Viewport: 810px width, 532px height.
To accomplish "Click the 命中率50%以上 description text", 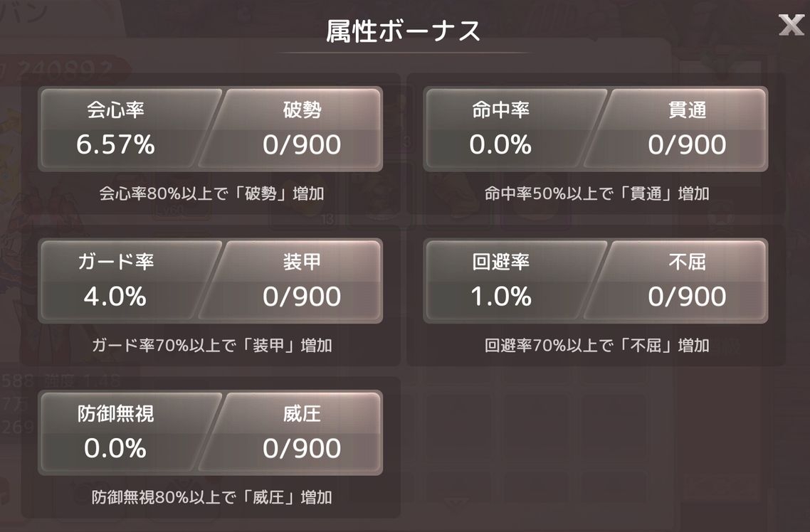I will [x=596, y=193].
